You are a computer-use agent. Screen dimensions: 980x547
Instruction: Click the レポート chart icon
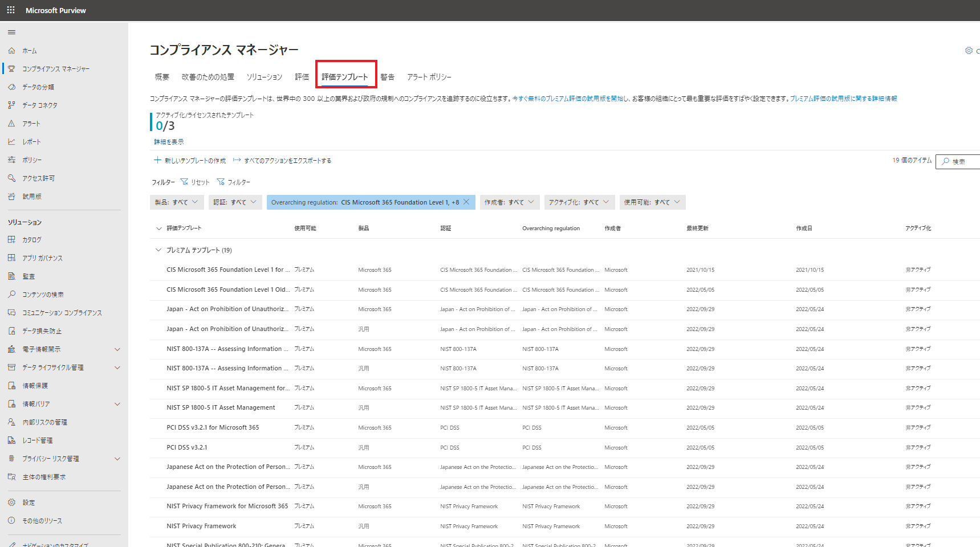(11, 142)
